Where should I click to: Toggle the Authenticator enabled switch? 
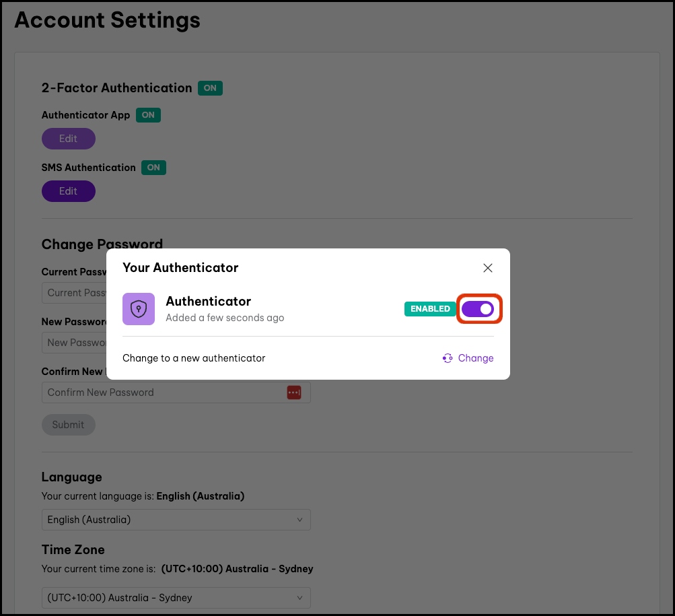[x=478, y=309]
